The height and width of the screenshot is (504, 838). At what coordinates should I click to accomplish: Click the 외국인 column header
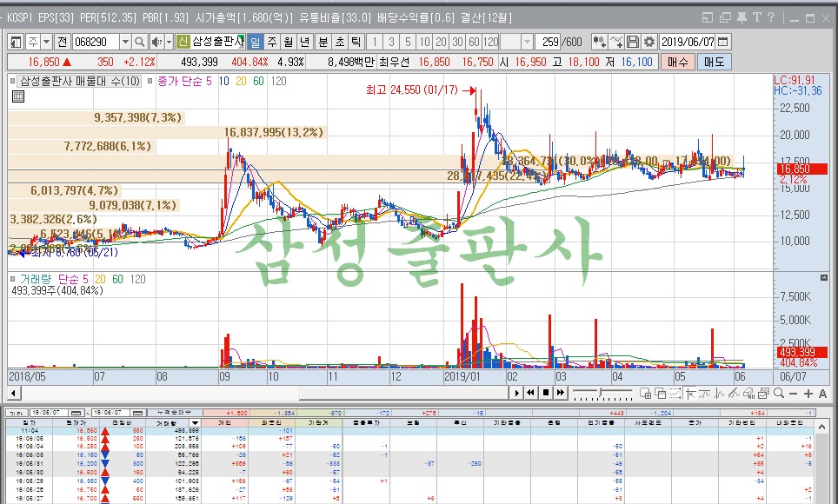[x=272, y=423]
